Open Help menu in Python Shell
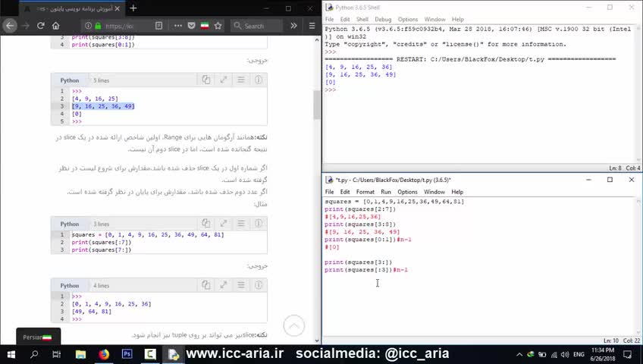The image size is (643, 364). click(x=458, y=19)
